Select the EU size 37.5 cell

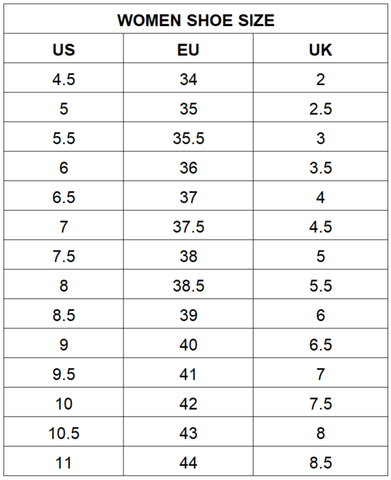(188, 227)
